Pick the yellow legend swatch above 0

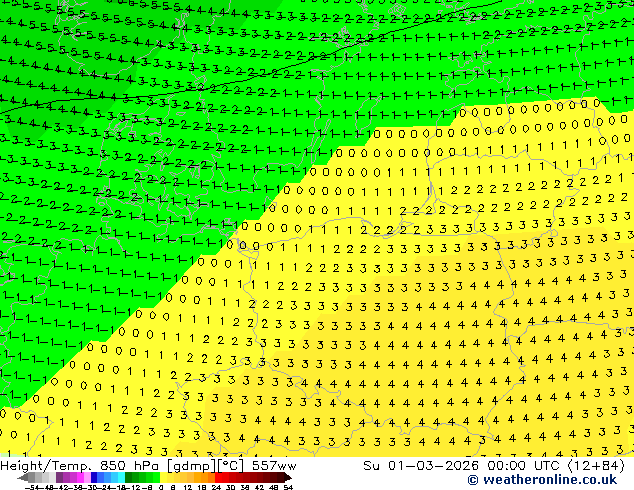(x=163, y=478)
